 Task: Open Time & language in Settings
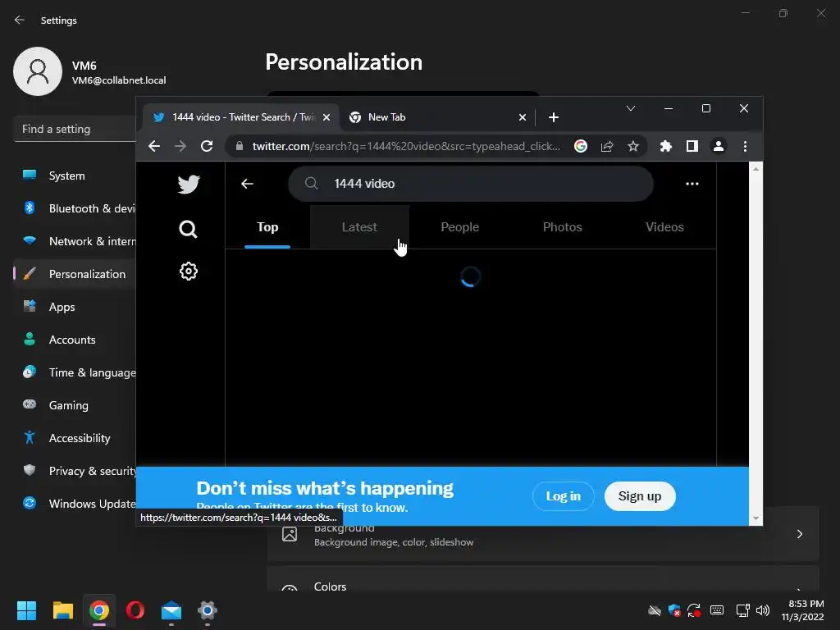pos(75,372)
